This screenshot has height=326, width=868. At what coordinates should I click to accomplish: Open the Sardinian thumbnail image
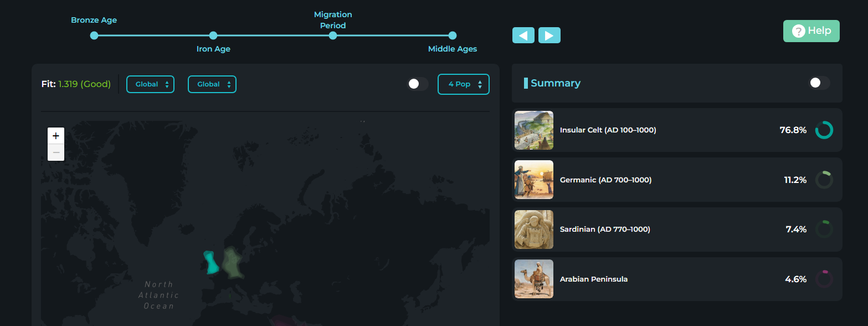pos(534,230)
